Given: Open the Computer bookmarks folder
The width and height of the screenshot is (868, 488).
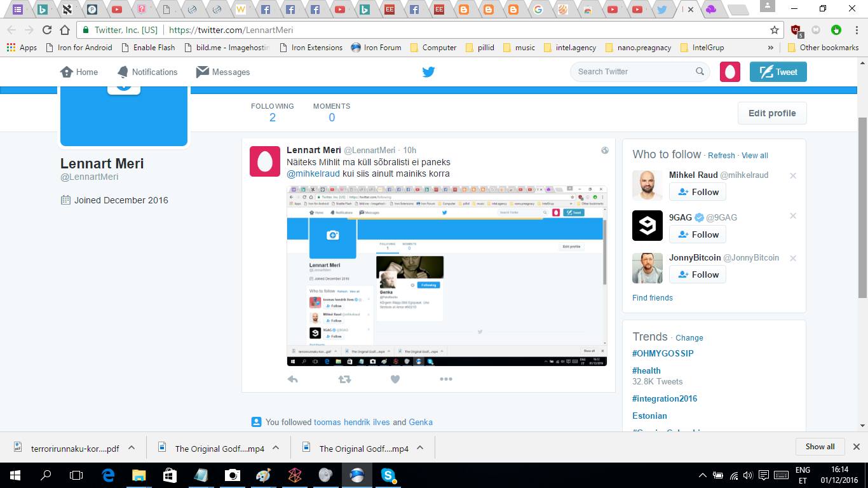Looking at the screenshot, I should pos(433,48).
